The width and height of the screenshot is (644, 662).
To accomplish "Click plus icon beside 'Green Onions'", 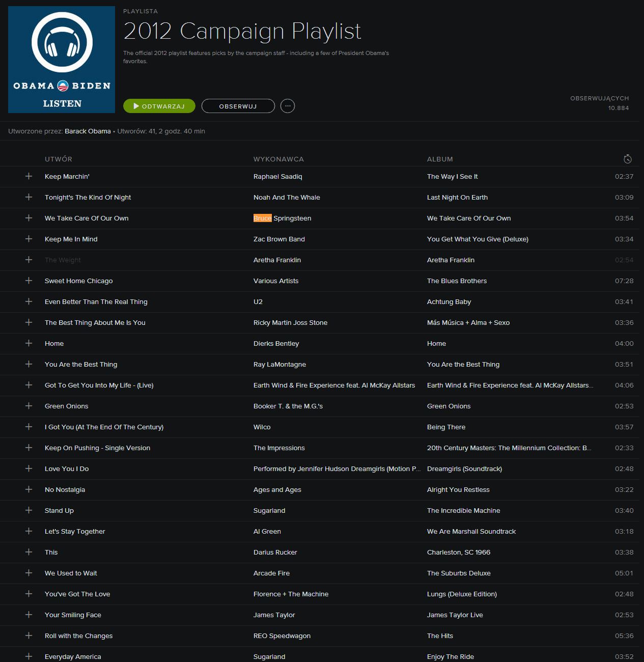I will [x=29, y=406].
